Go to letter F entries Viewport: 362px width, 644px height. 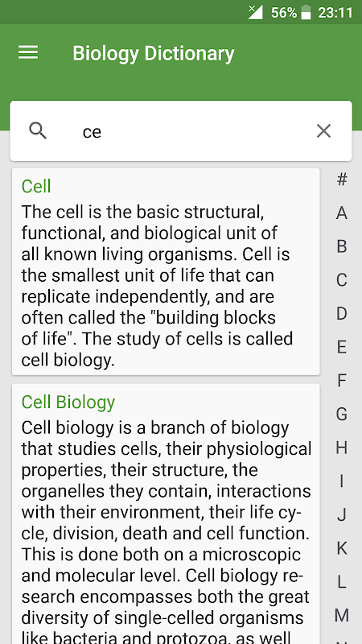point(341,380)
